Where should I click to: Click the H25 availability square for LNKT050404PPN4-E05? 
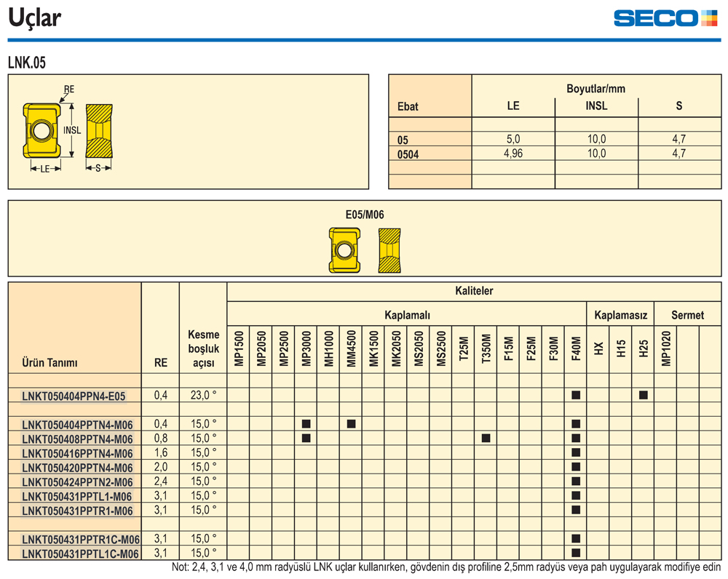pyautogui.click(x=644, y=395)
